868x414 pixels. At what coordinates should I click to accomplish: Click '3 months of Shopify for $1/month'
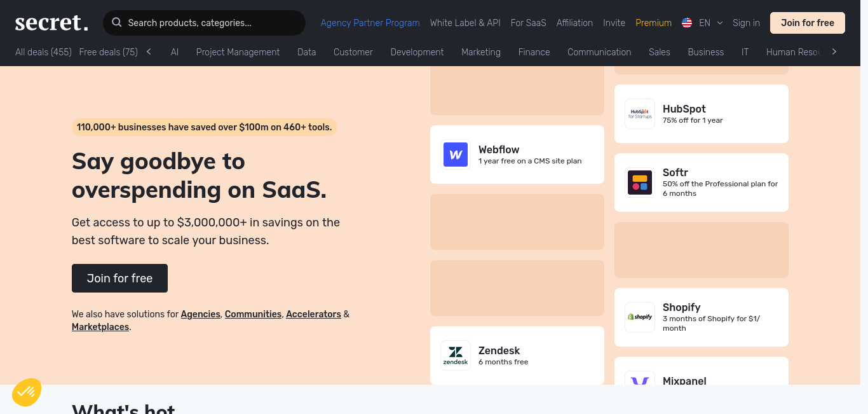click(711, 324)
